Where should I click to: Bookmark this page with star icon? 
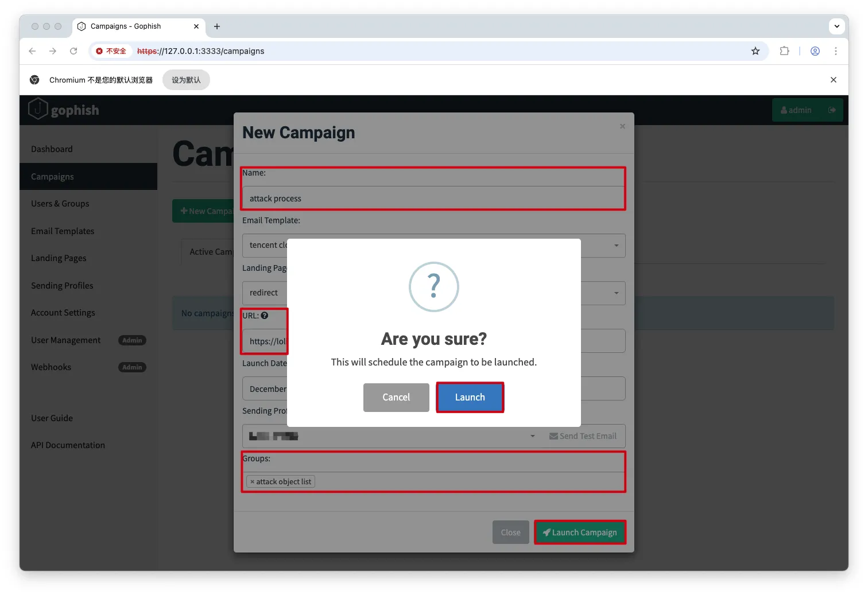pos(755,51)
